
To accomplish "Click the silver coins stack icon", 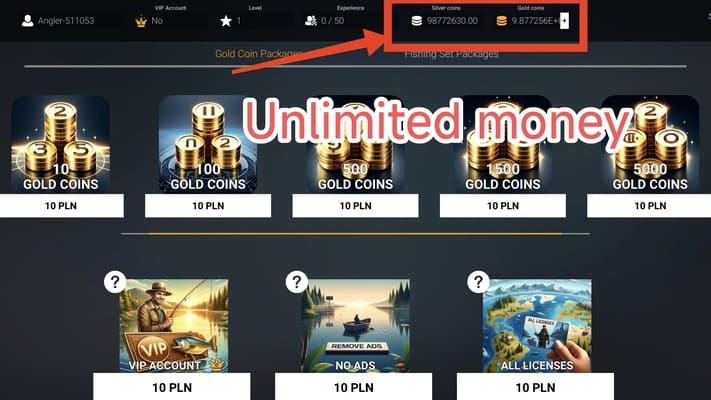I will (416, 21).
